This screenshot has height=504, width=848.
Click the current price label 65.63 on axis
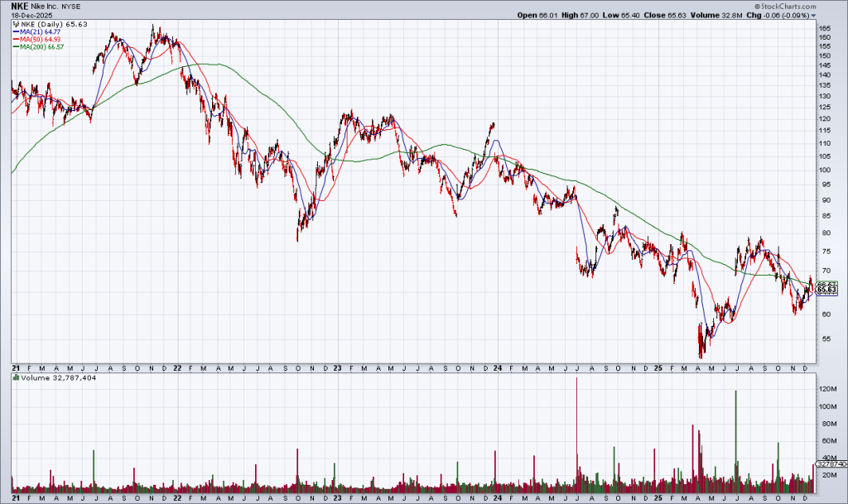826,290
